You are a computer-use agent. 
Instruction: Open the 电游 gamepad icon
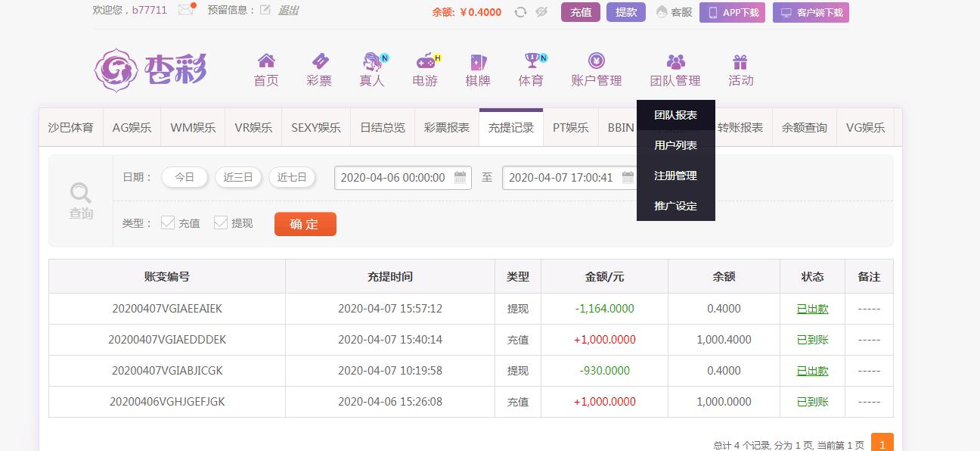point(426,61)
